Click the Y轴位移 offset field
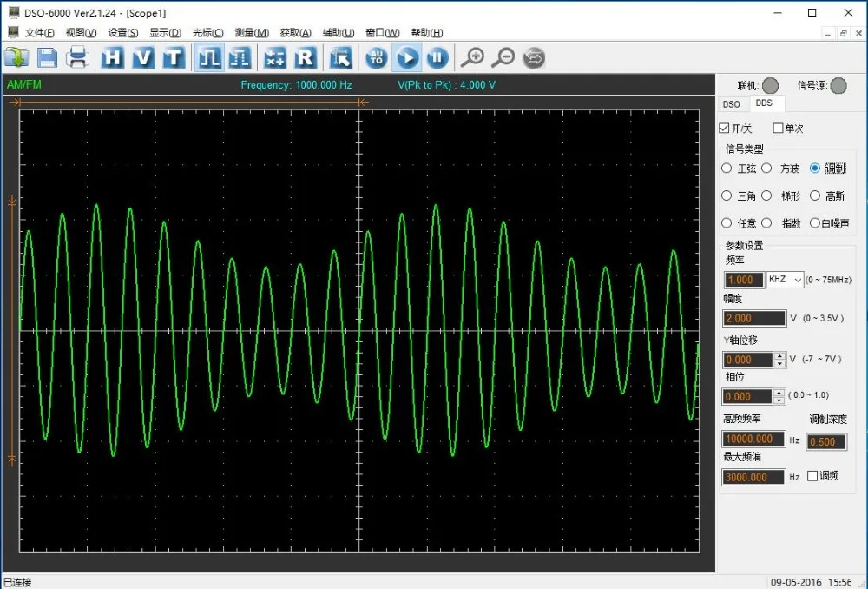The height and width of the screenshot is (589, 868). (746, 360)
